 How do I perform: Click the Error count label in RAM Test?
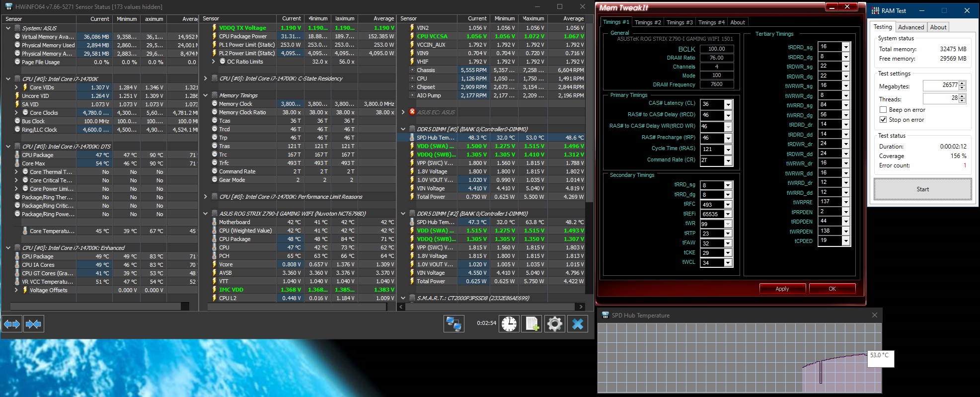point(895,165)
